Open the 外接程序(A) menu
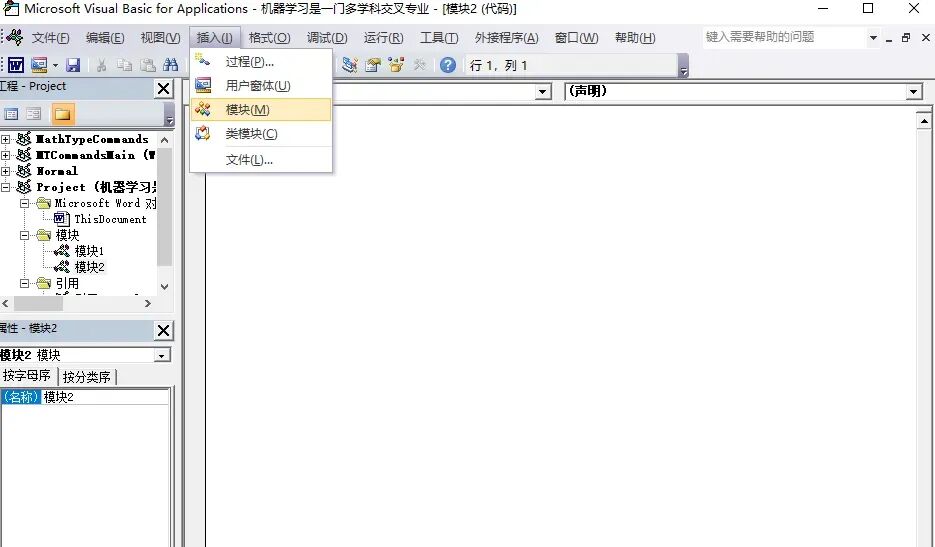This screenshot has width=935, height=547. [x=506, y=38]
